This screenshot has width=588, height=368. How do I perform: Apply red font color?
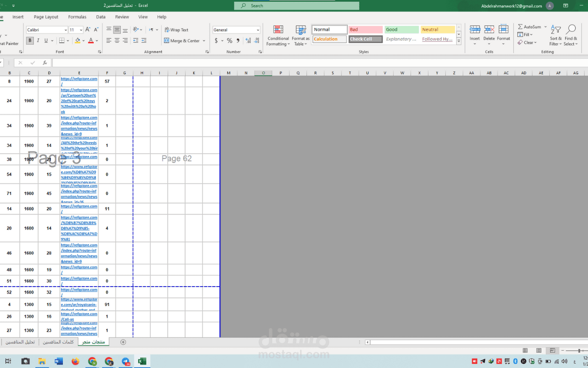[x=91, y=40]
